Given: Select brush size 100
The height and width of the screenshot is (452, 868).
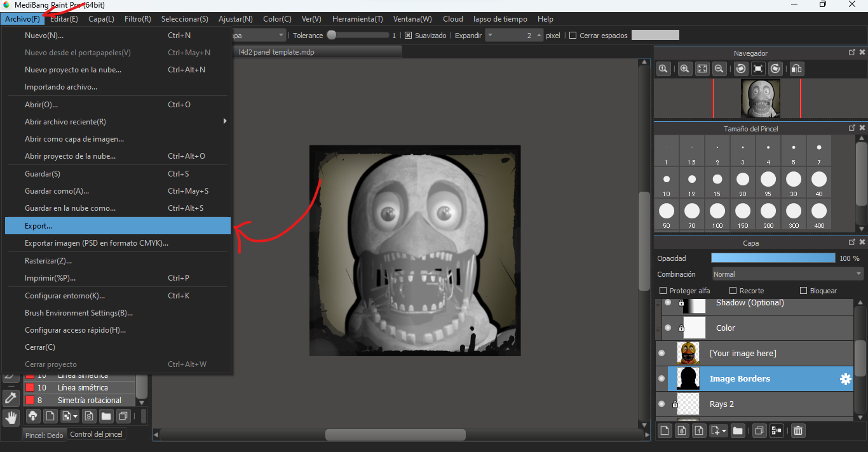Looking at the screenshot, I should click(x=717, y=215).
